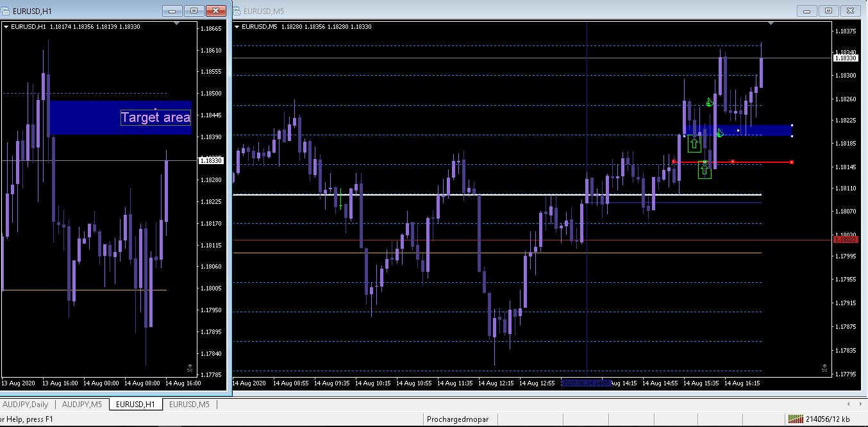Click the bottom-right handle of the M5 rectangle
Screen dimensions: 868x427
click(792, 136)
